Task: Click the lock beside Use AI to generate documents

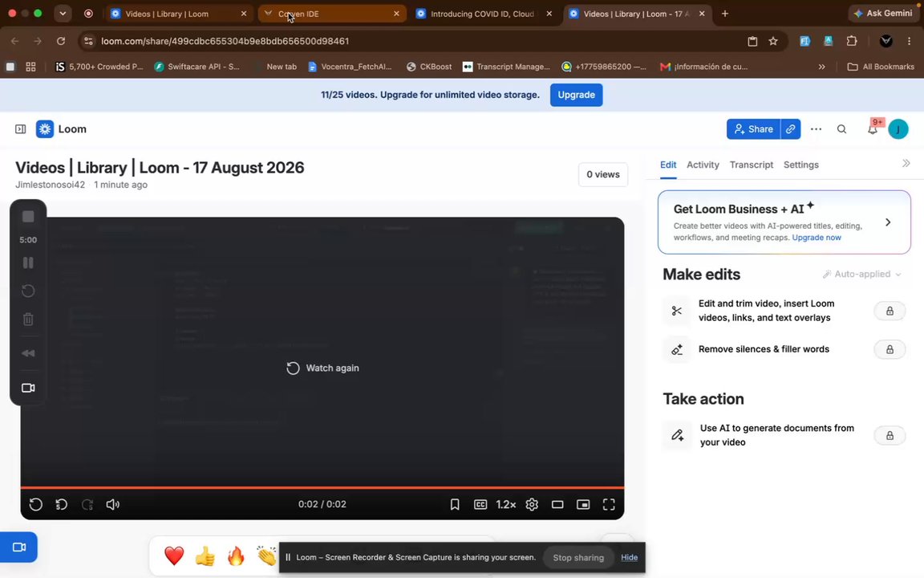Action: pyautogui.click(x=890, y=436)
